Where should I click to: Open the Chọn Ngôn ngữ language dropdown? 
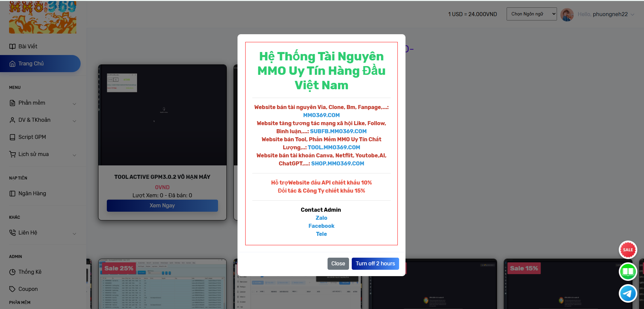tap(531, 14)
